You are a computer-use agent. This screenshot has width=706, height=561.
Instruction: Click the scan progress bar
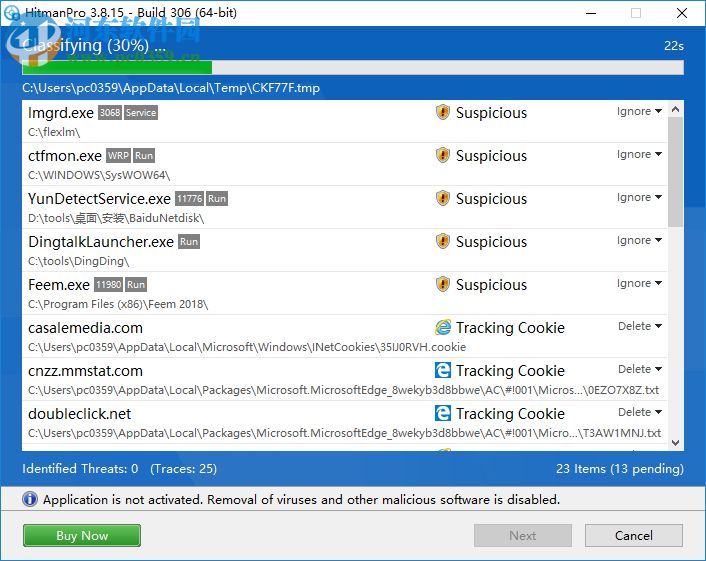point(353,68)
